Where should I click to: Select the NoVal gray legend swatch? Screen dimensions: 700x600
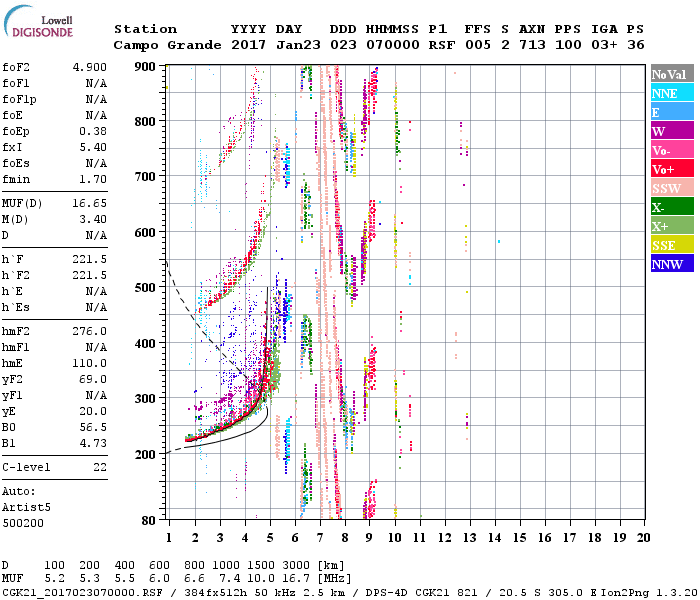671,74
